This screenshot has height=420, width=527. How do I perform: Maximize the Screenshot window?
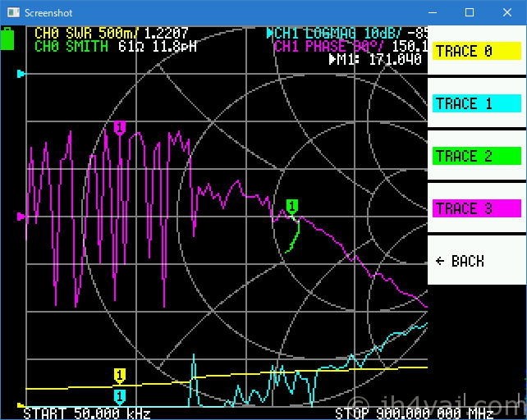(470, 13)
